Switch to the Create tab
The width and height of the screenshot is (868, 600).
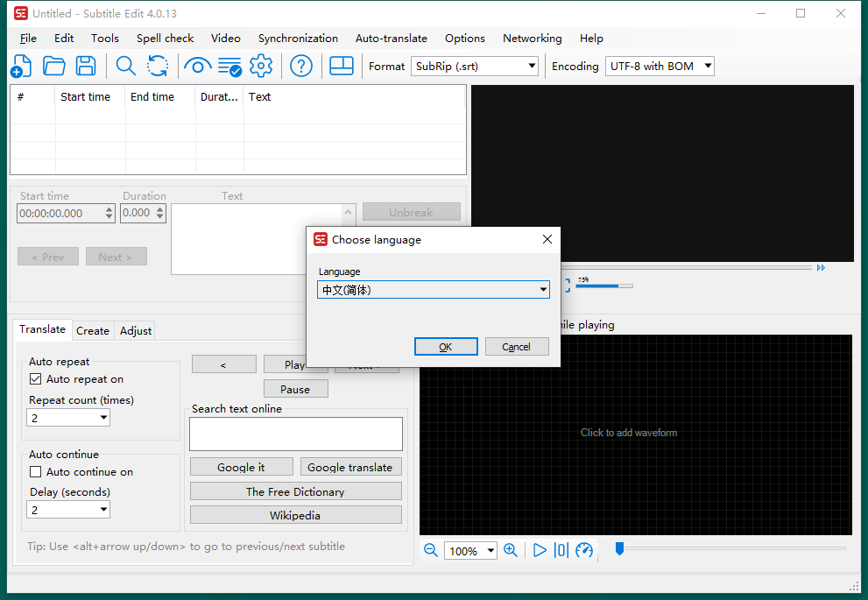click(x=93, y=330)
